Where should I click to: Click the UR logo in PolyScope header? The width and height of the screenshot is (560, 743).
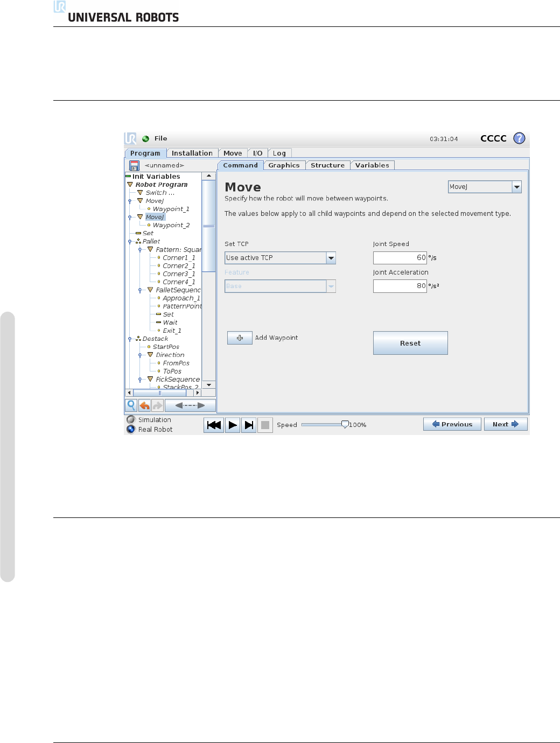click(x=130, y=138)
